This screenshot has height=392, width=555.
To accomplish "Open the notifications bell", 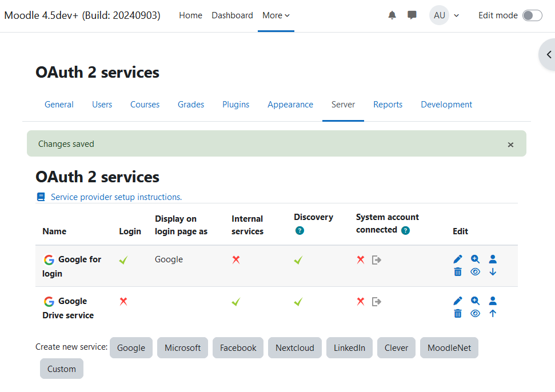I will pyautogui.click(x=392, y=15).
